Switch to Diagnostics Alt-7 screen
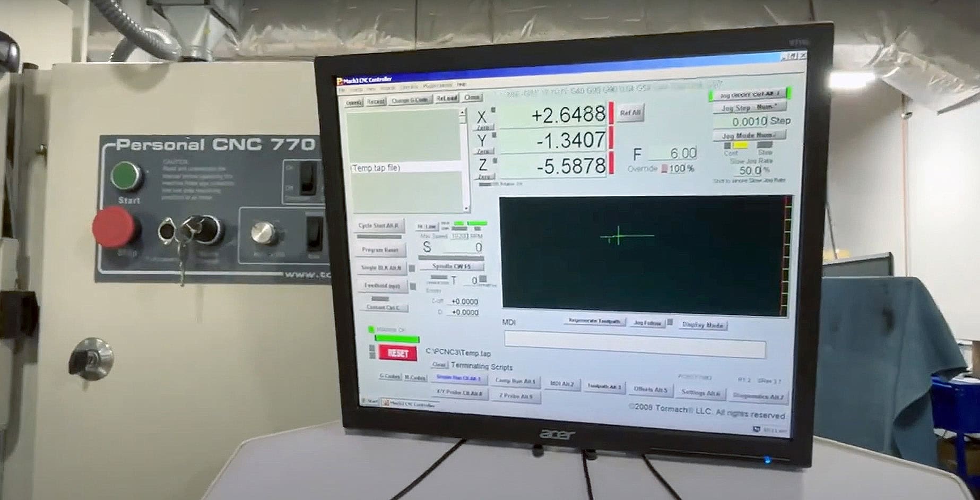980x500 pixels. (758, 396)
